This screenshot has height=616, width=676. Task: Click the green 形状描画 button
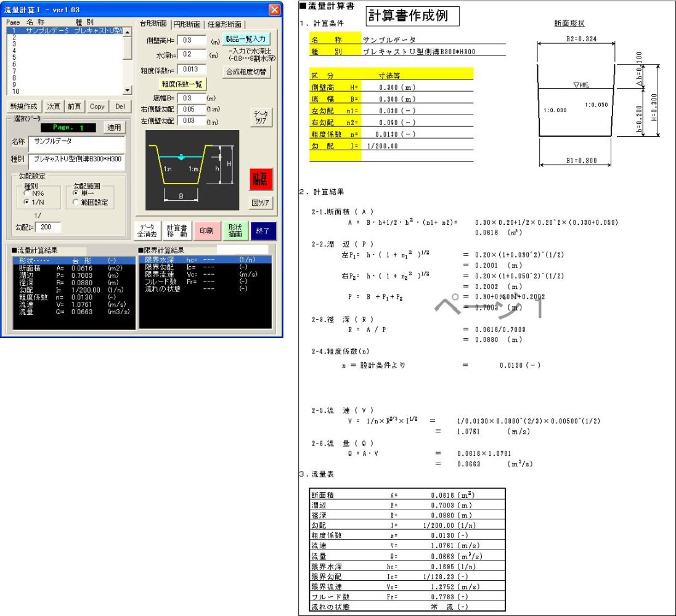(235, 230)
